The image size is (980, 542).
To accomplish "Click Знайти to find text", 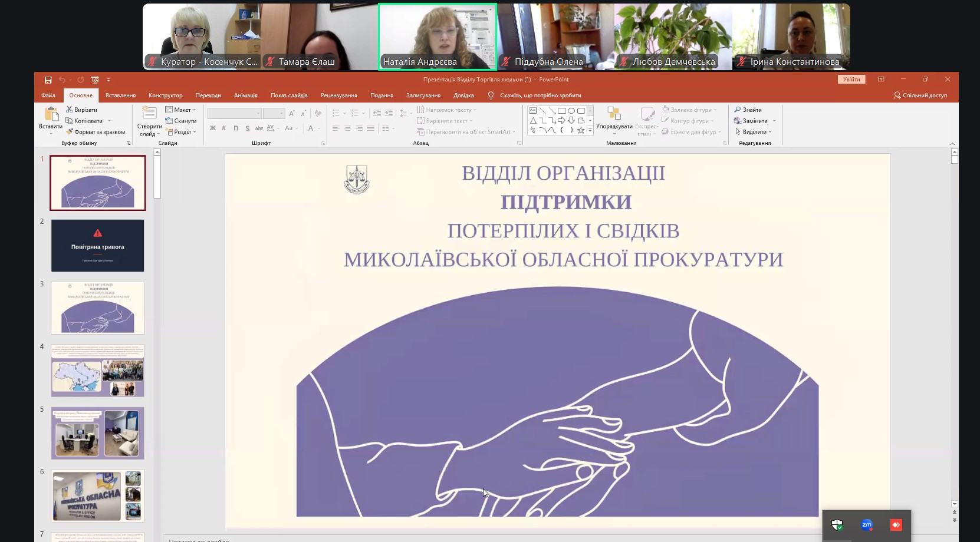I will [x=748, y=110].
